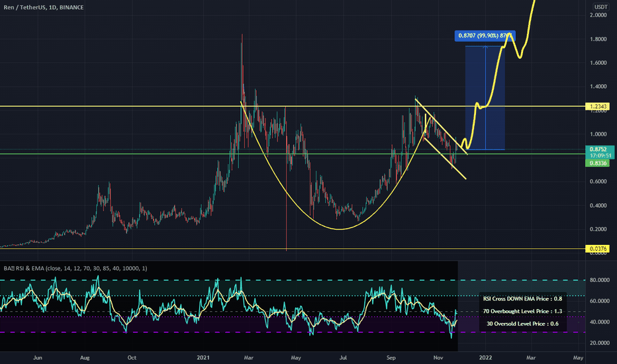Click the 1.0000 price axis value
The image size is (617, 364).
pos(598,134)
